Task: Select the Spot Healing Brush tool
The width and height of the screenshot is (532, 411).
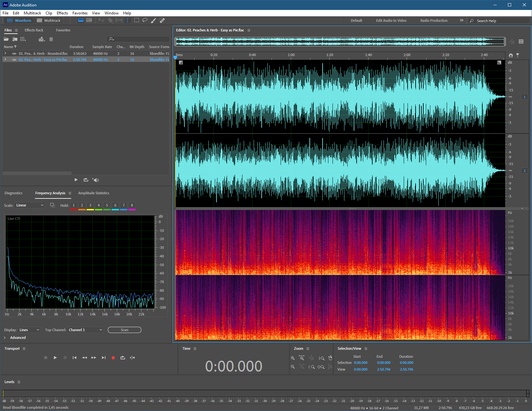Action: click(x=162, y=20)
